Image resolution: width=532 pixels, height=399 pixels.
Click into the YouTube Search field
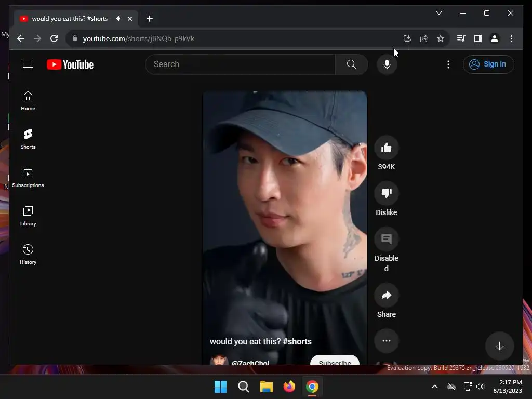click(240, 64)
